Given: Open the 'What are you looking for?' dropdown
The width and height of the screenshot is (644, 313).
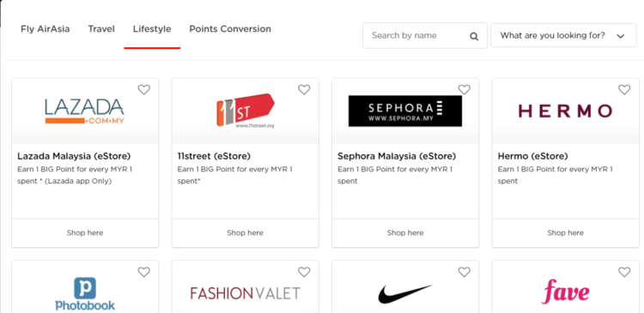Looking at the screenshot, I should pyautogui.click(x=563, y=35).
